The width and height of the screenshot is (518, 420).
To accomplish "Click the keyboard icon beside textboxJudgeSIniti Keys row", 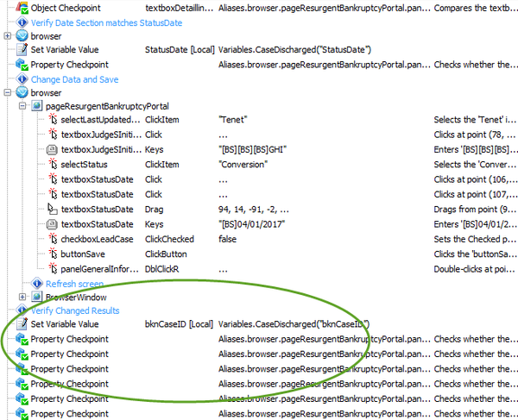I will tap(52, 149).
